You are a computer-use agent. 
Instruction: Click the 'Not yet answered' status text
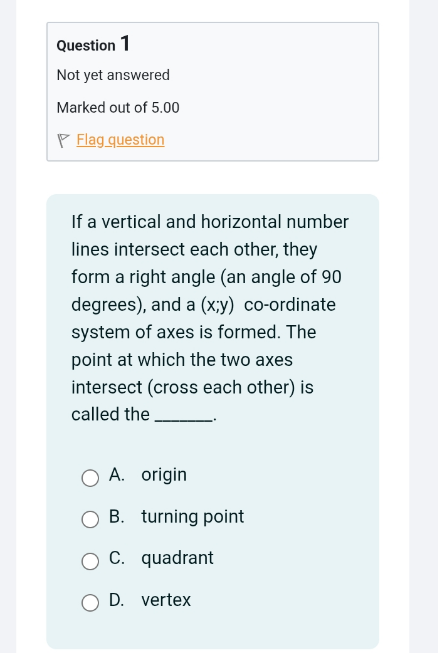113,75
